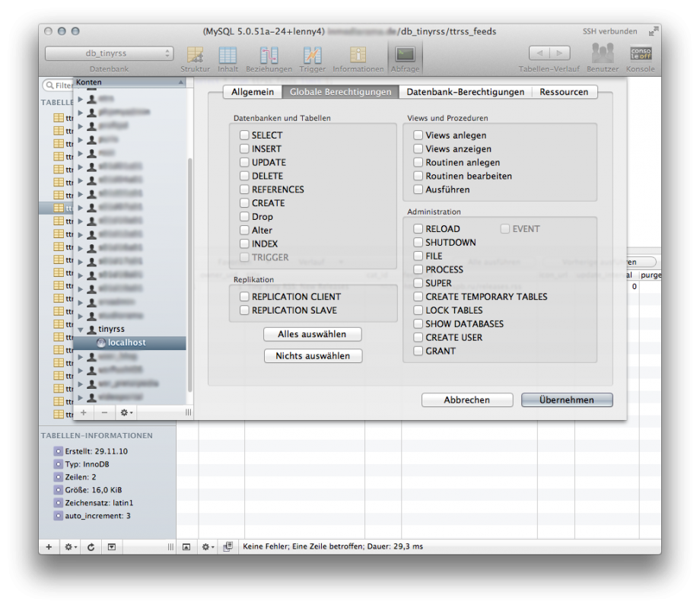This screenshot has width=700, height=608.
Task: Enable LOCK TABLES privilege
Action: (418, 310)
